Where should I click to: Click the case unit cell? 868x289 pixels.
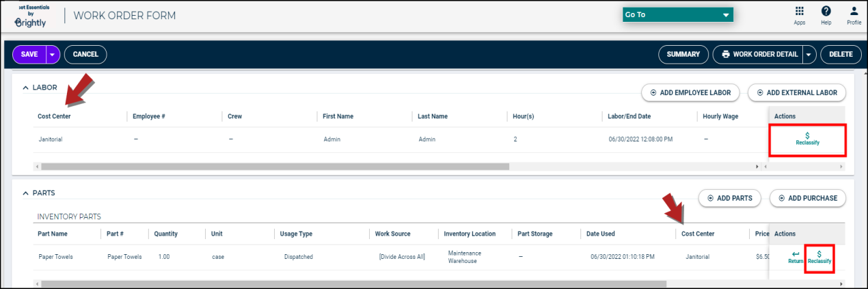click(x=218, y=258)
